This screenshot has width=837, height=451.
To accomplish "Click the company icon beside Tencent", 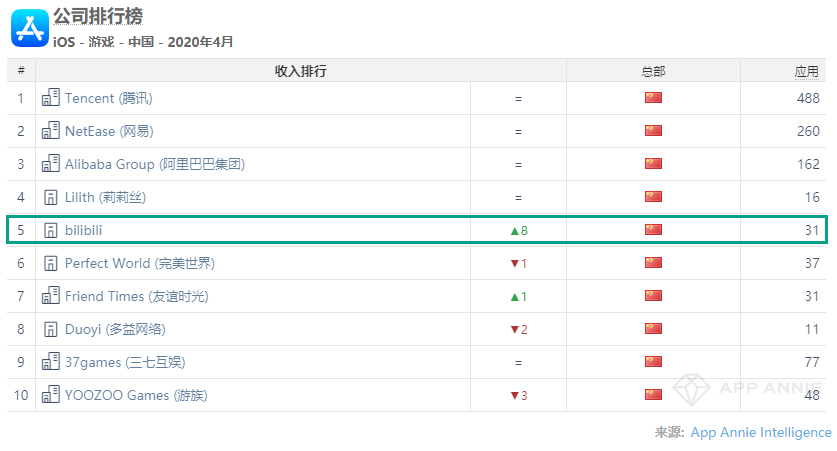I will click(50, 98).
